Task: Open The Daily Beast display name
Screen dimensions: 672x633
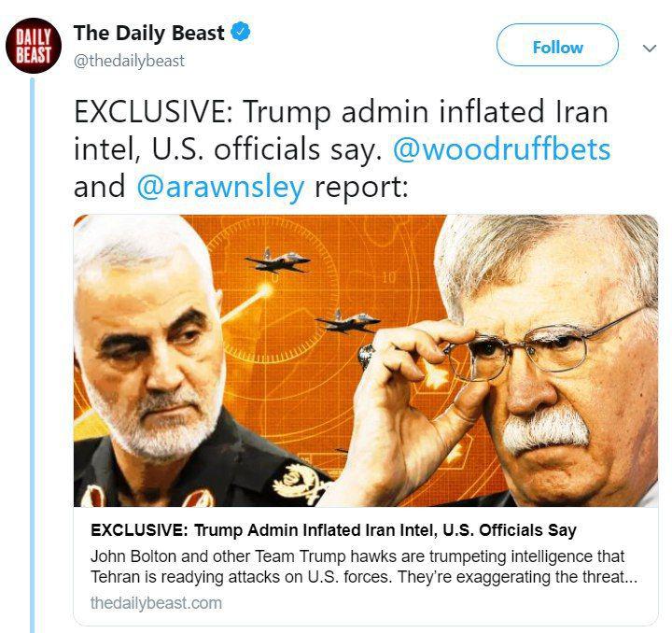Action: pyautogui.click(x=148, y=33)
